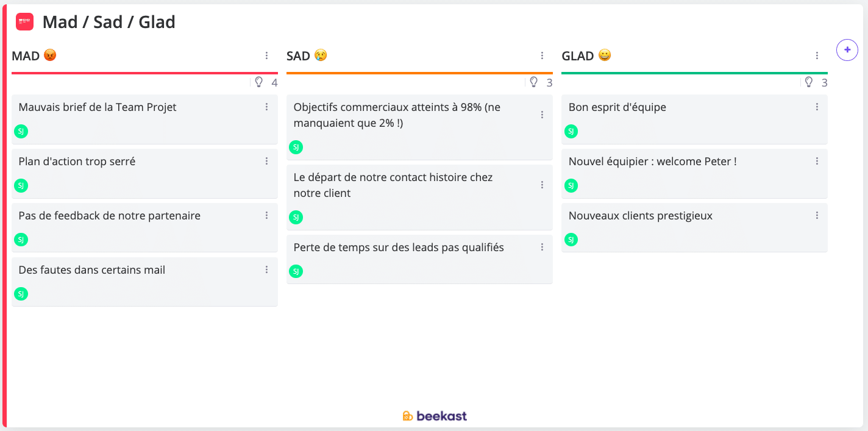Open options for 'Nouveaux clients prestigieux' card

pos(817,216)
